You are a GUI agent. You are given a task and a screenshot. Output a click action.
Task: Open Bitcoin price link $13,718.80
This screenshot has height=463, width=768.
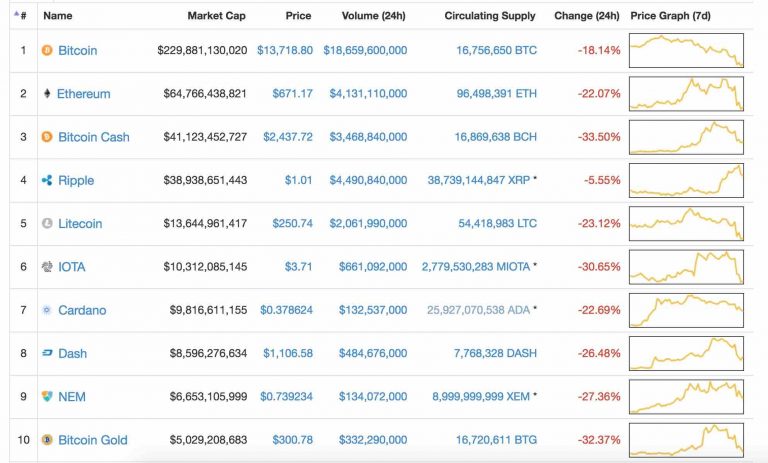284,50
